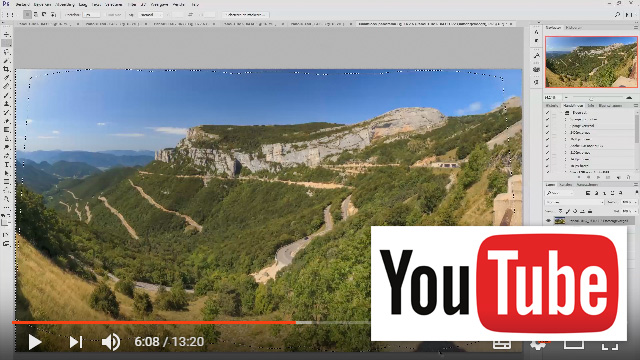640x360 pixels.
Task: Open the Layers panel menu
Action: coord(636,184)
